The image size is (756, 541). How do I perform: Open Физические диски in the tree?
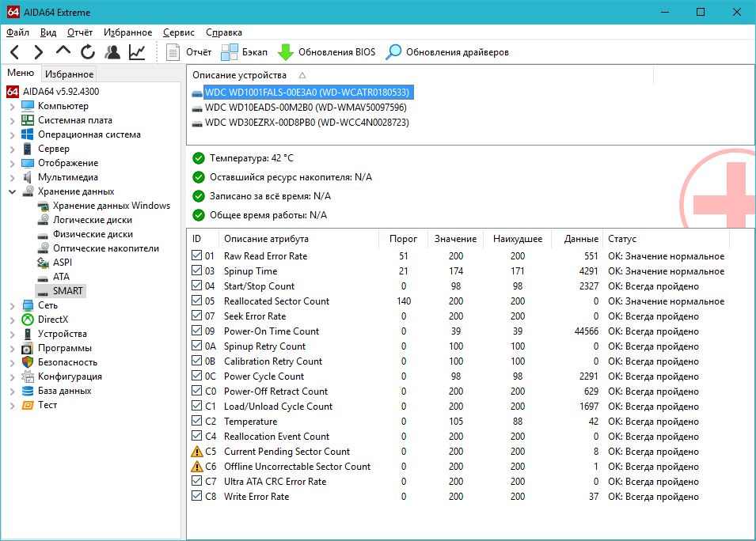tap(93, 234)
